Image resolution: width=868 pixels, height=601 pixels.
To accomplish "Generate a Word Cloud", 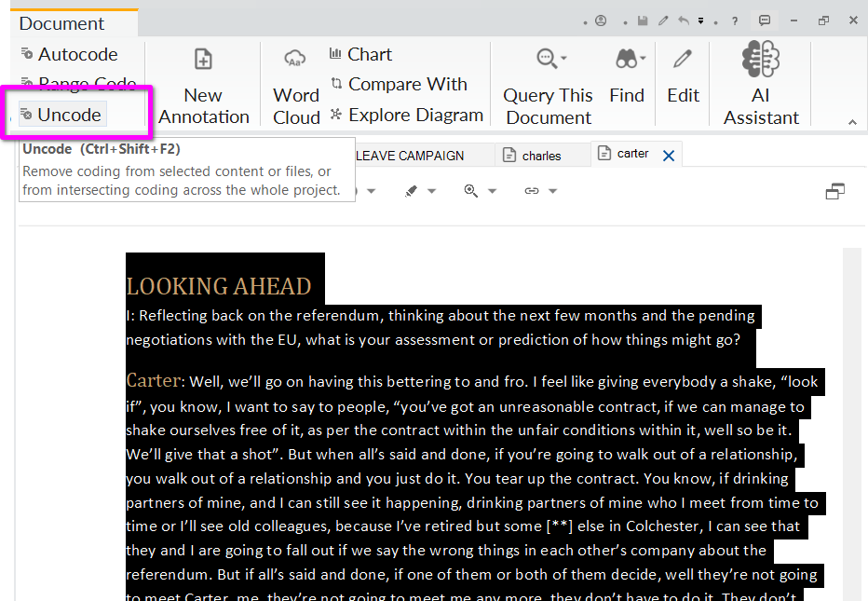I will click(x=296, y=86).
